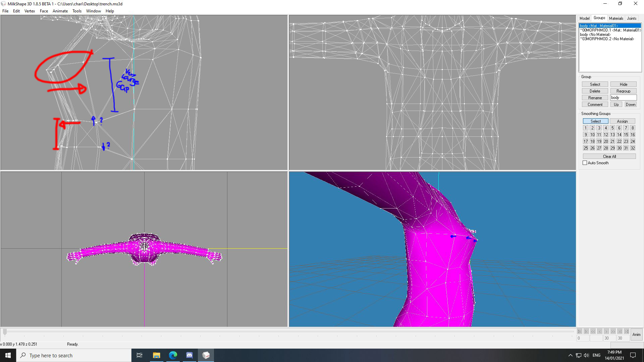
Task: Open the Windows Start menu
Action: pos(8,355)
